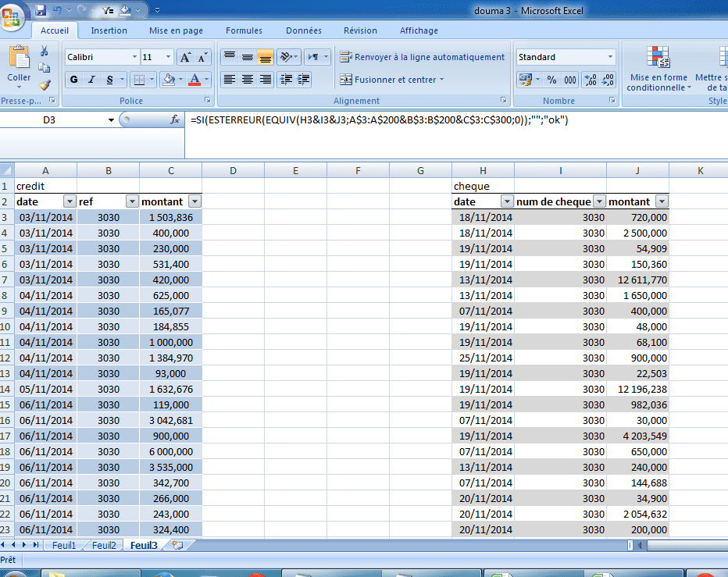728x577 pixels.
Task: Center text horizontally with the center align icon
Action: tap(247, 80)
